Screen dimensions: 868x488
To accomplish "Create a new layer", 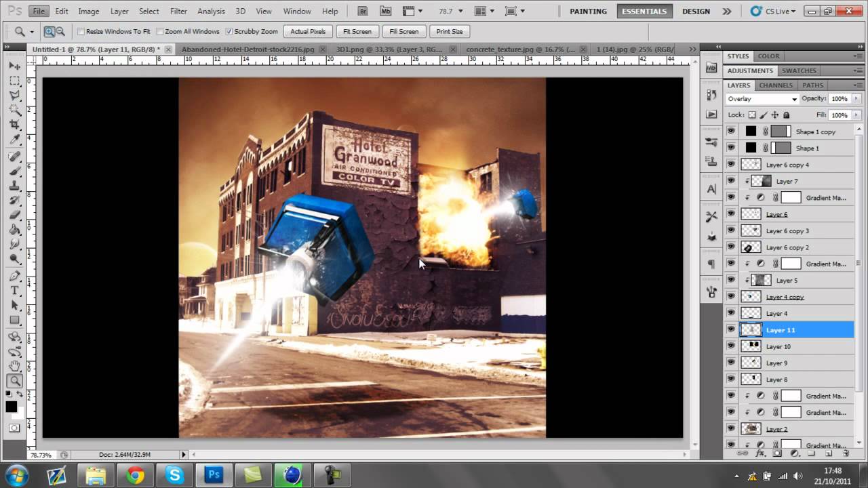I will coord(829,453).
